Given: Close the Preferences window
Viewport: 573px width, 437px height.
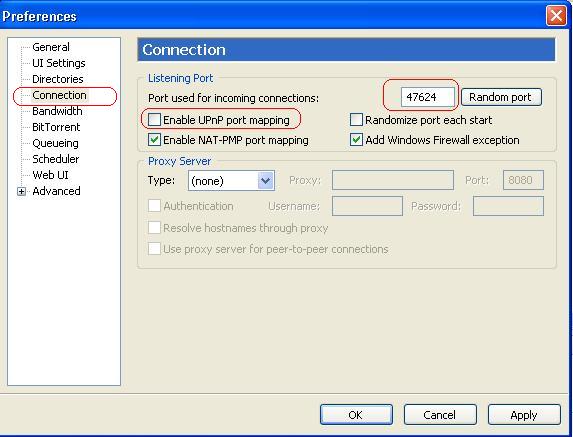Looking at the screenshot, I should (x=556, y=16).
